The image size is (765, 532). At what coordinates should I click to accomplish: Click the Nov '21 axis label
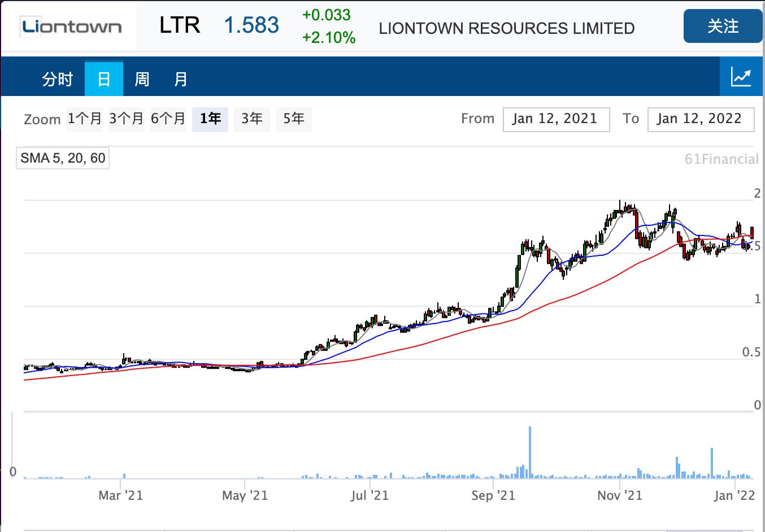pyautogui.click(x=620, y=496)
